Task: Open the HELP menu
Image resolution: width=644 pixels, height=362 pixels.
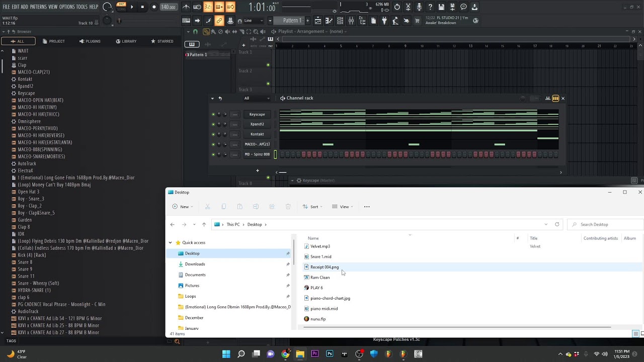Action: point(94,7)
